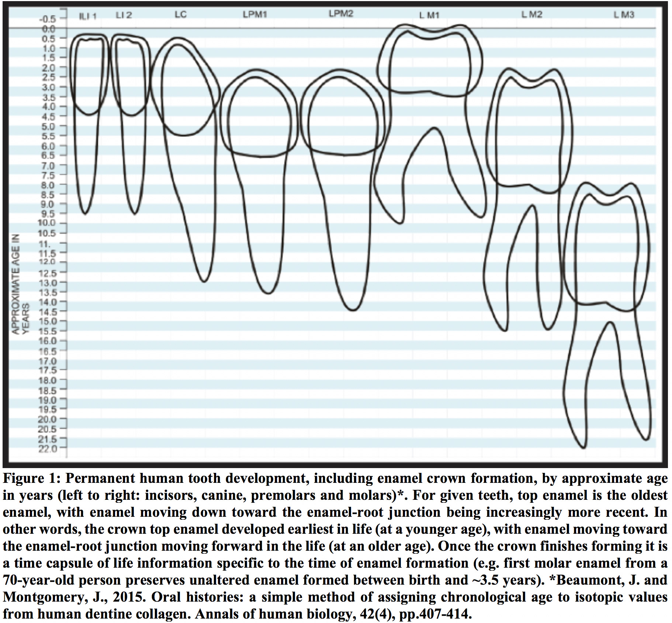672x623 pixels.
Task: Click the ILI 1 incisor label
Action: pos(88,16)
